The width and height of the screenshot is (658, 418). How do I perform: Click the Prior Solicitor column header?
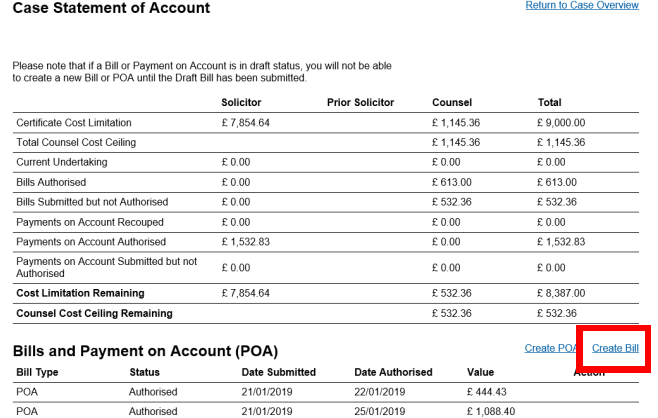360,103
